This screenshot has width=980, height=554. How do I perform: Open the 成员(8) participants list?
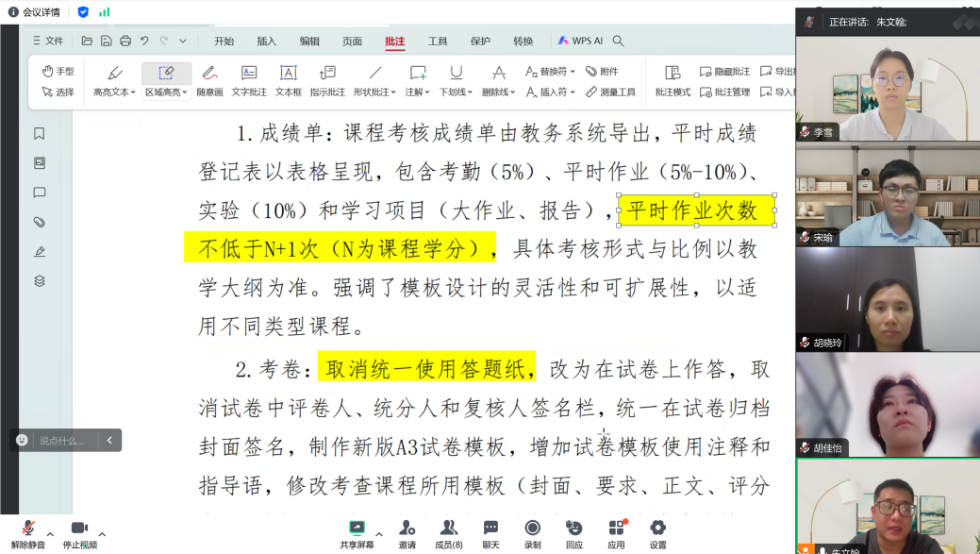point(449,533)
